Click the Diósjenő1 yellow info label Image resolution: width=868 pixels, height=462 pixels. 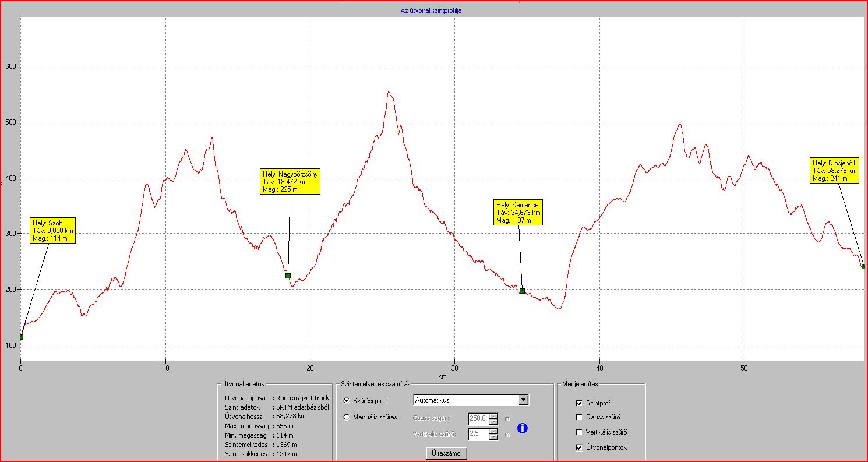[x=835, y=170]
